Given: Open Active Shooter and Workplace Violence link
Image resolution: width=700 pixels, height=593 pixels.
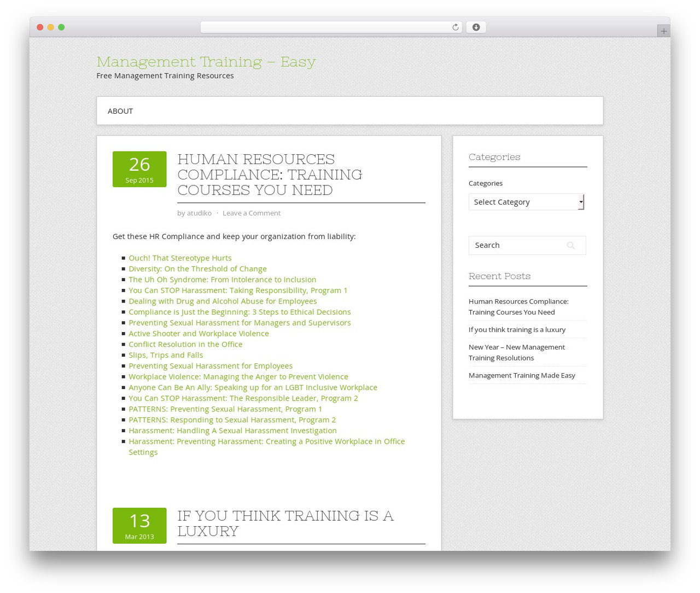Looking at the screenshot, I should 199,333.
